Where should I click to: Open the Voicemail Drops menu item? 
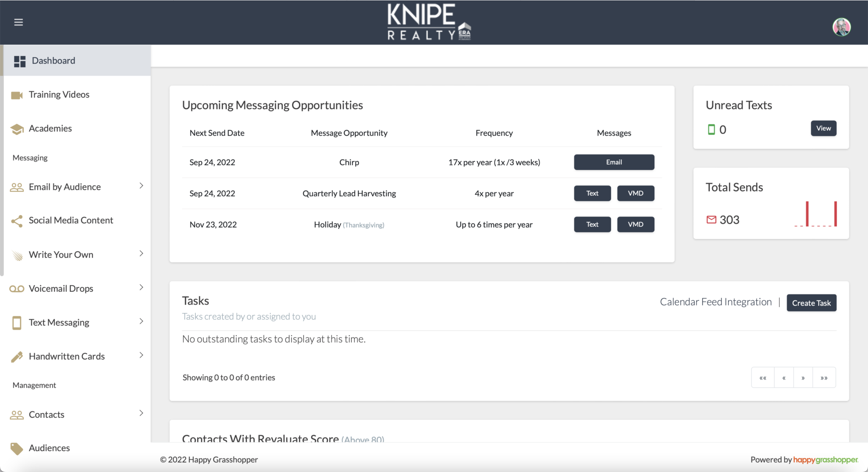[x=61, y=289]
